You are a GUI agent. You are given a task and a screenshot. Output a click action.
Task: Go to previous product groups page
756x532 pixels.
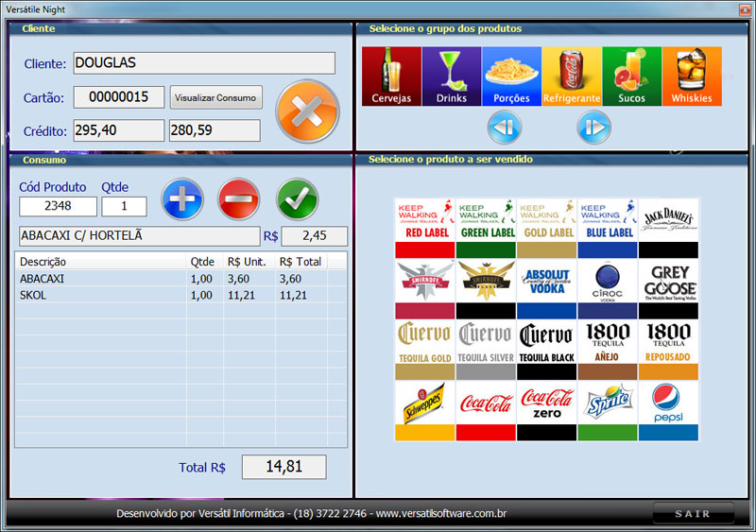coord(505,128)
